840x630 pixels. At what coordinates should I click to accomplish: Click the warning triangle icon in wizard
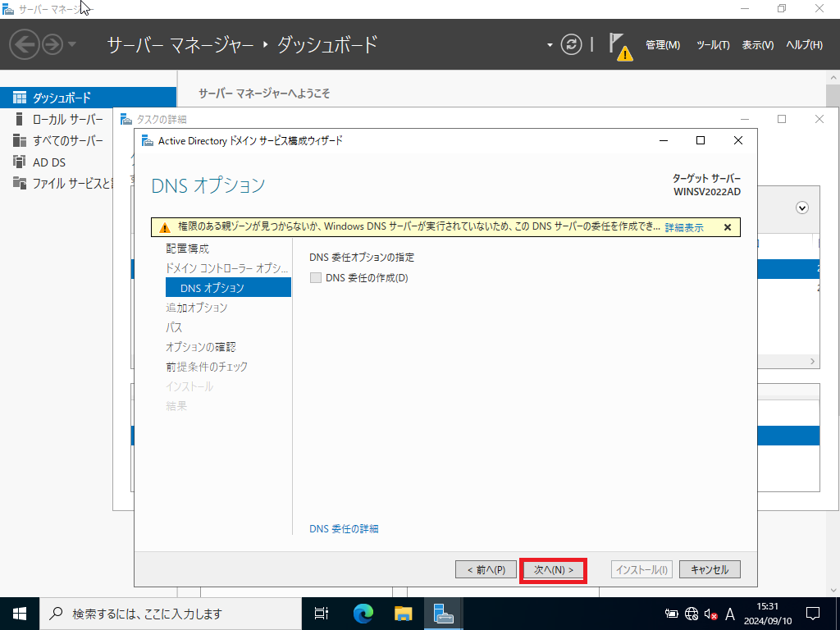click(x=165, y=228)
